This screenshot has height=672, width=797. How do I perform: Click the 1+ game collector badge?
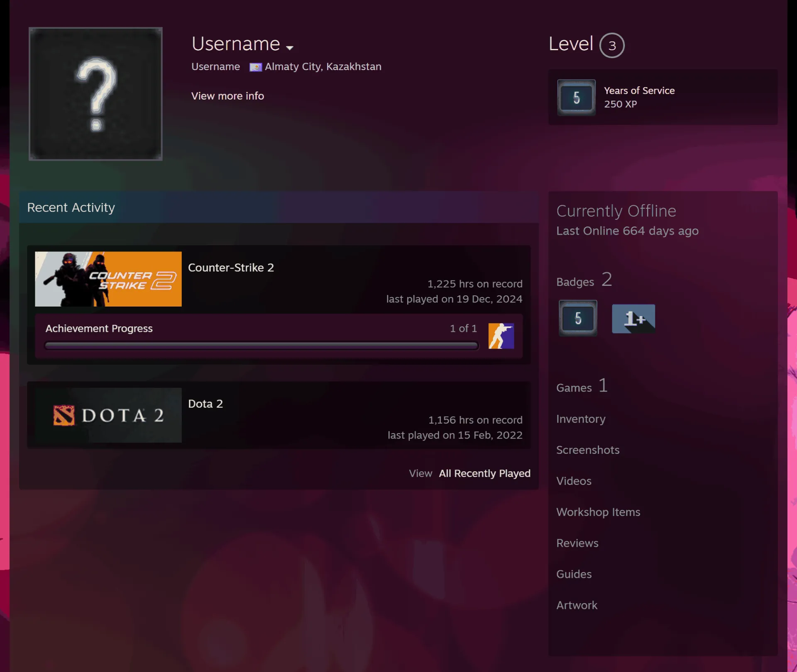(x=633, y=319)
